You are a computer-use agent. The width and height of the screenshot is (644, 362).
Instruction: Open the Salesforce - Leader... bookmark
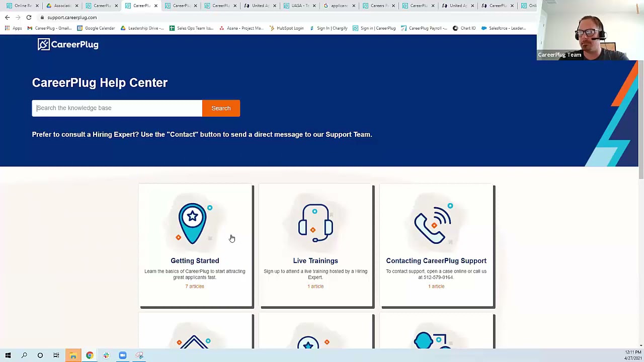tap(504, 28)
